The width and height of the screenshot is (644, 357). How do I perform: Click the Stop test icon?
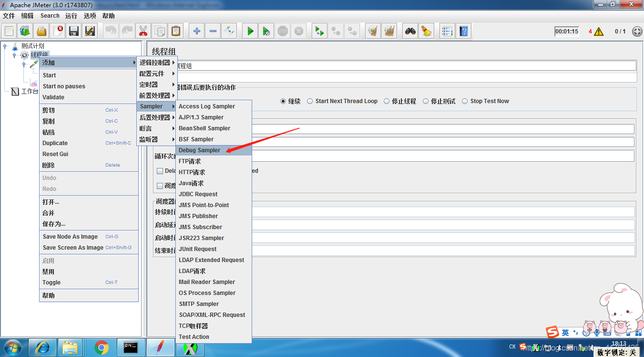283,31
